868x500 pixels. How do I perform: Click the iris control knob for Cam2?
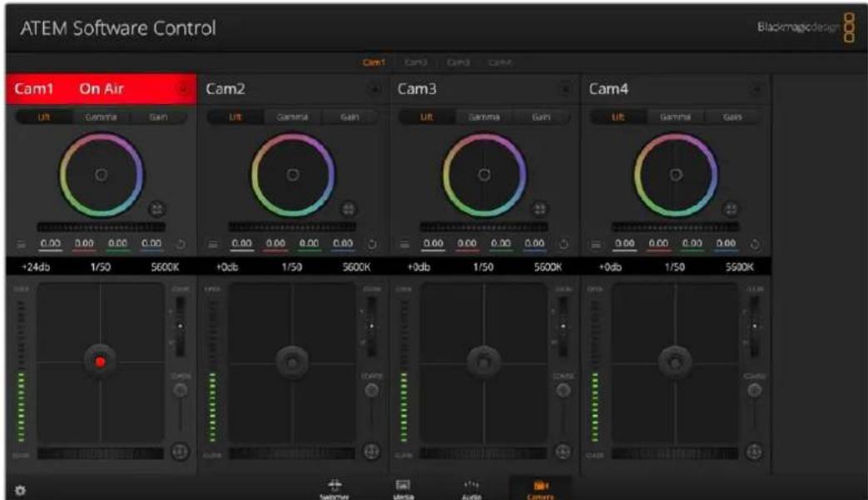pyautogui.click(x=292, y=362)
